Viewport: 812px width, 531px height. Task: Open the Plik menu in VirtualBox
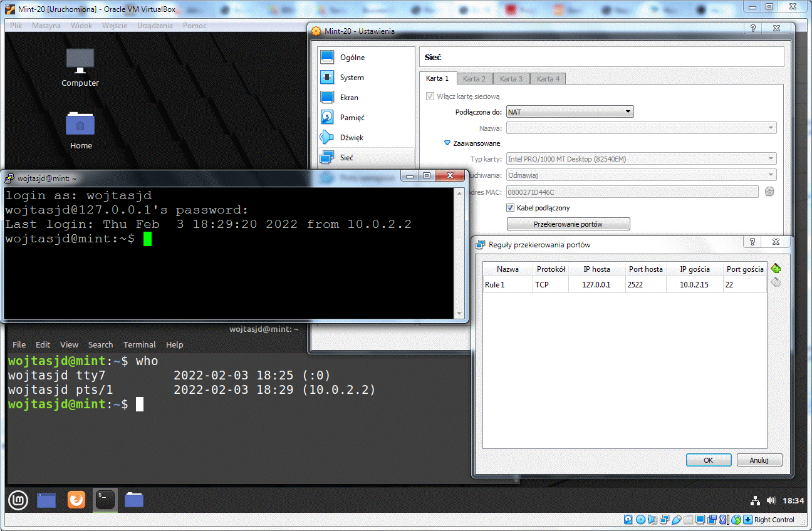pyautogui.click(x=16, y=26)
